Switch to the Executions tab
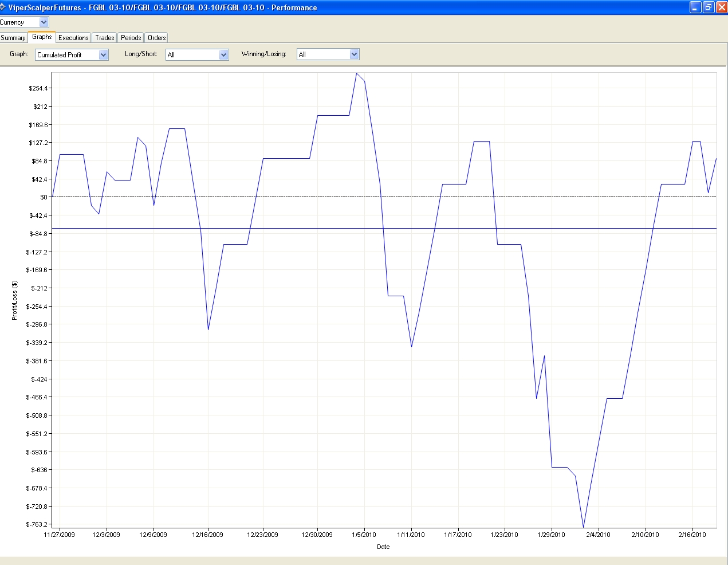This screenshot has height=565, width=728. point(73,38)
